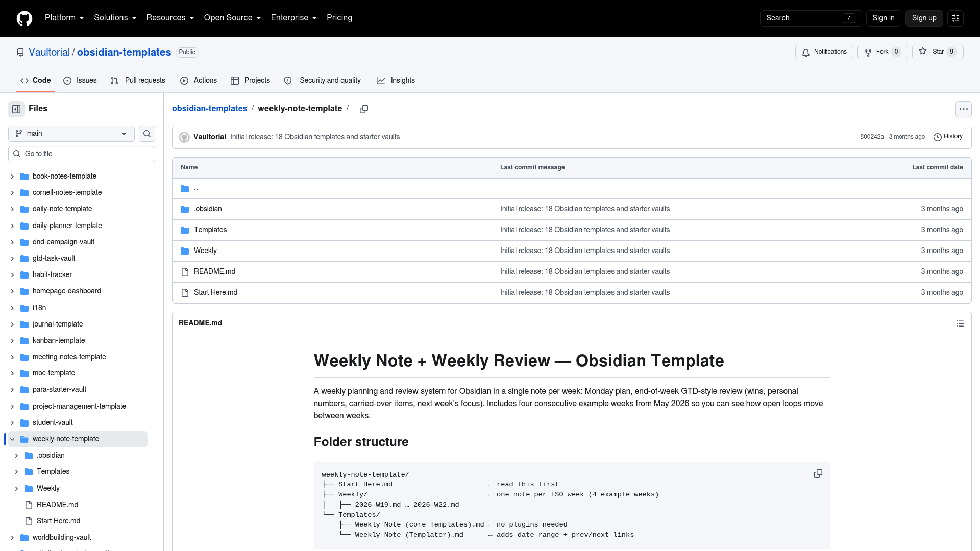Click the Templates folder icon in file table
Viewport: 980px width, 551px height.
coord(185,230)
